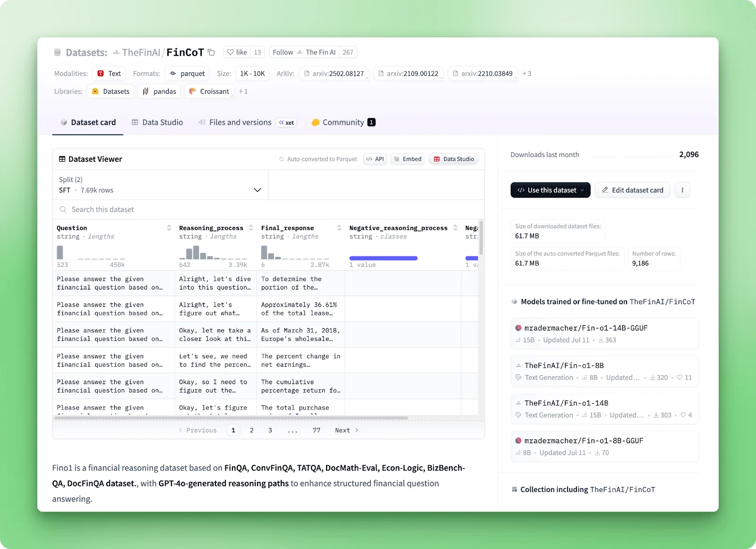Follow The Fin AI organization

304,52
